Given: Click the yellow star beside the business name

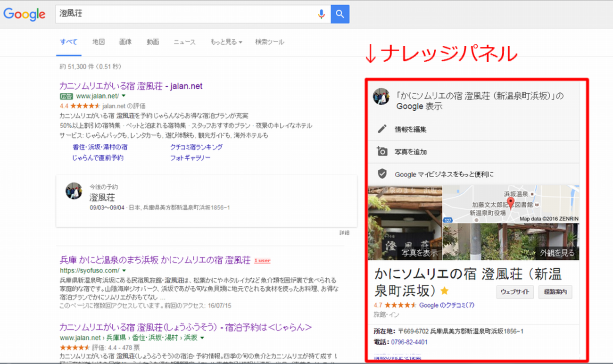Looking at the screenshot, I should 444,290.
